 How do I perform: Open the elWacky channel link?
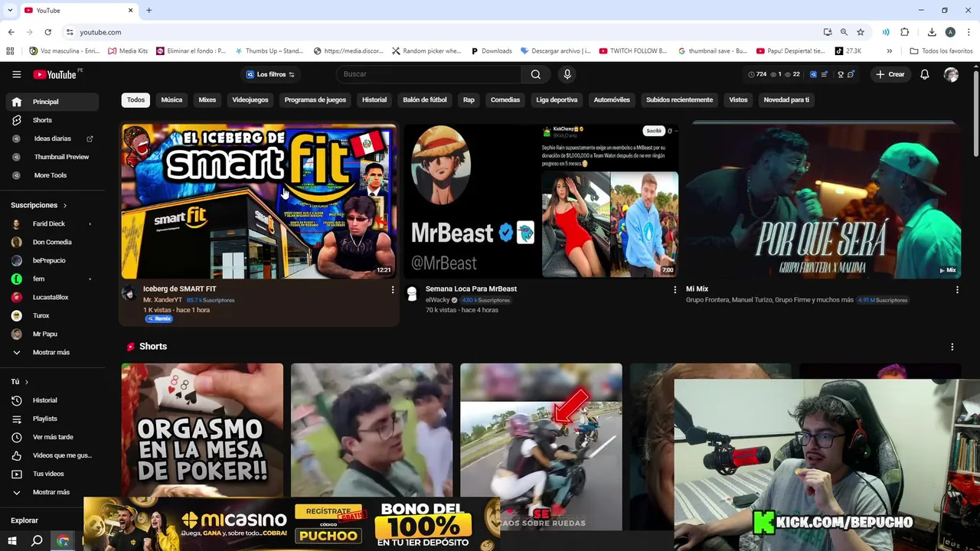[x=438, y=300]
